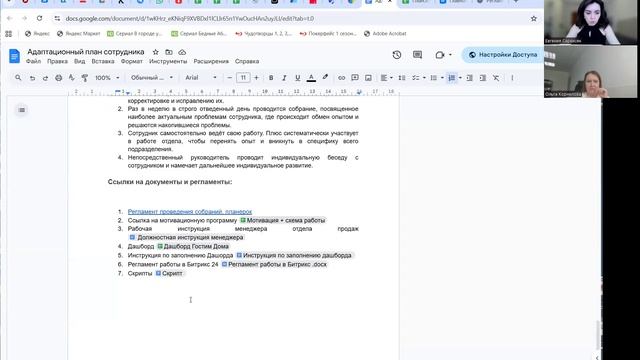Expand the Meet call dropdown arrow
Screen dimensions: 640x360
coord(450,55)
